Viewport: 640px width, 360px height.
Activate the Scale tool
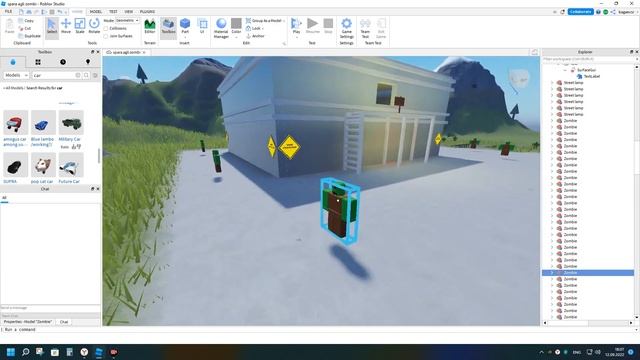click(x=80, y=27)
